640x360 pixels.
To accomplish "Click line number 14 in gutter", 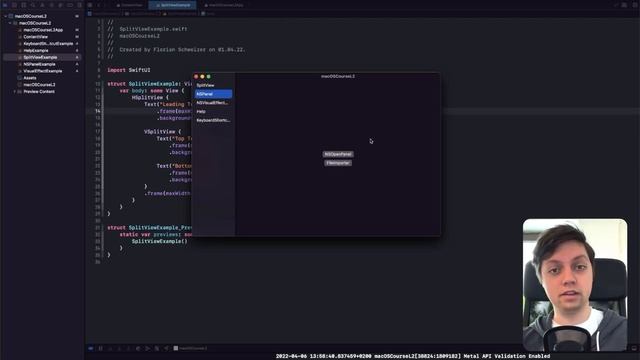I will pyautogui.click(x=98, y=111).
